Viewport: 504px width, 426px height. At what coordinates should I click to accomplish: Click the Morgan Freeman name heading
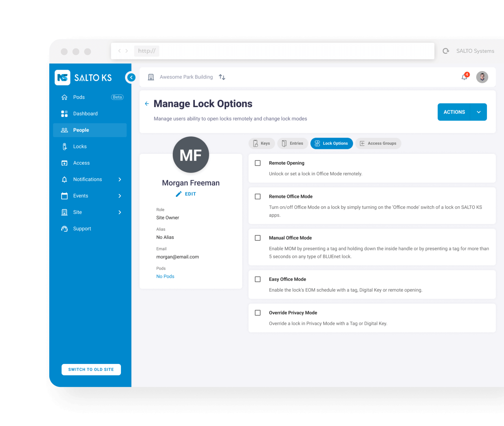[191, 183]
